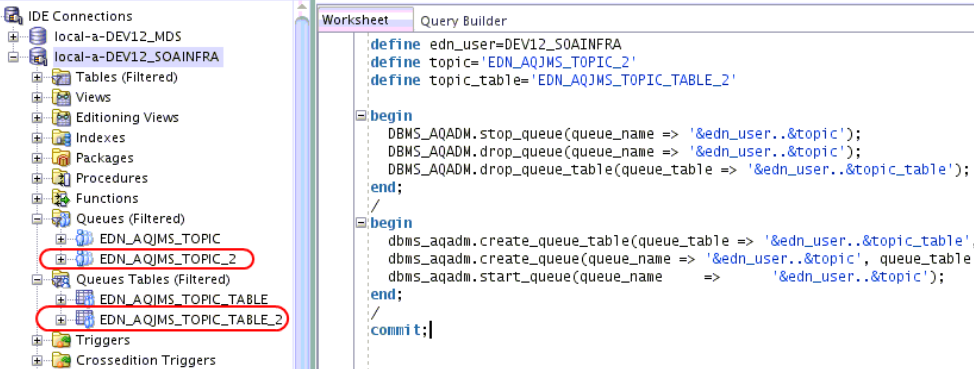Collapse the Queues Tables (Filtered) node
Screen dimensions: 974x369
click(x=37, y=280)
